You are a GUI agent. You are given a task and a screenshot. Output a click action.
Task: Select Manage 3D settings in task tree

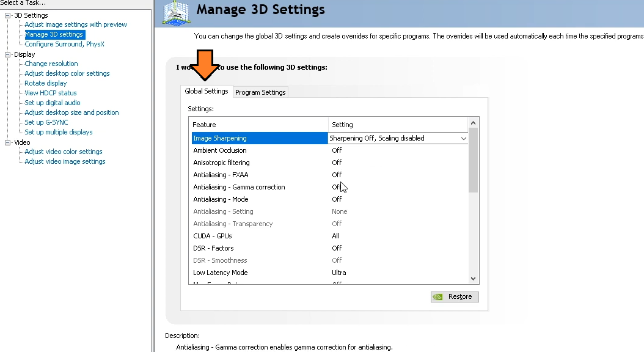point(54,34)
